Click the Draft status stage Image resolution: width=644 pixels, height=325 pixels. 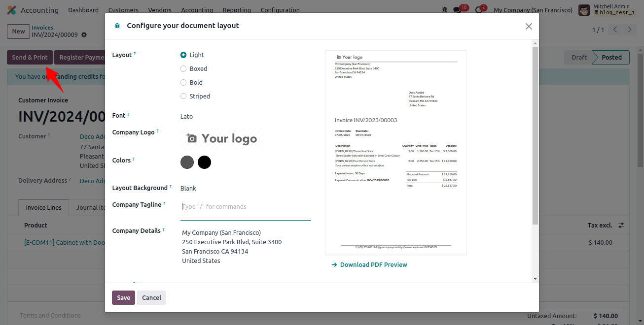[579, 57]
